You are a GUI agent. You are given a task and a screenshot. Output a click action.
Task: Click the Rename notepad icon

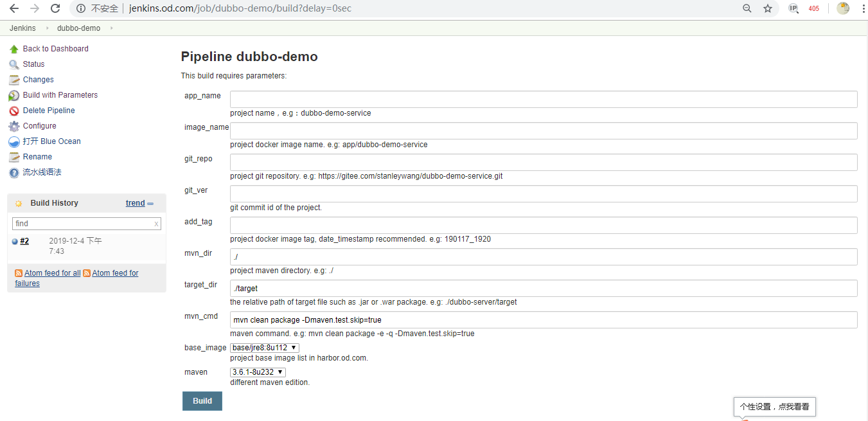pos(14,157)
